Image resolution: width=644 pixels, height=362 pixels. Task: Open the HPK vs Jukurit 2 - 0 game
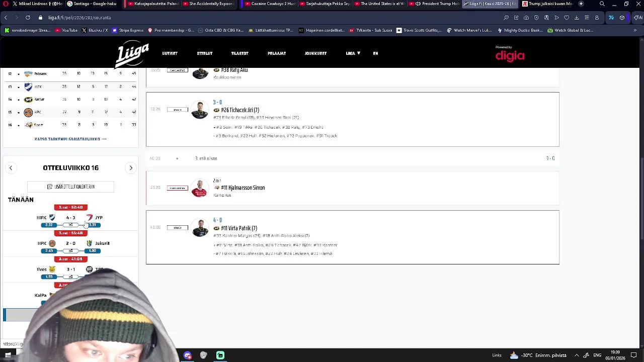pos(70,243)
